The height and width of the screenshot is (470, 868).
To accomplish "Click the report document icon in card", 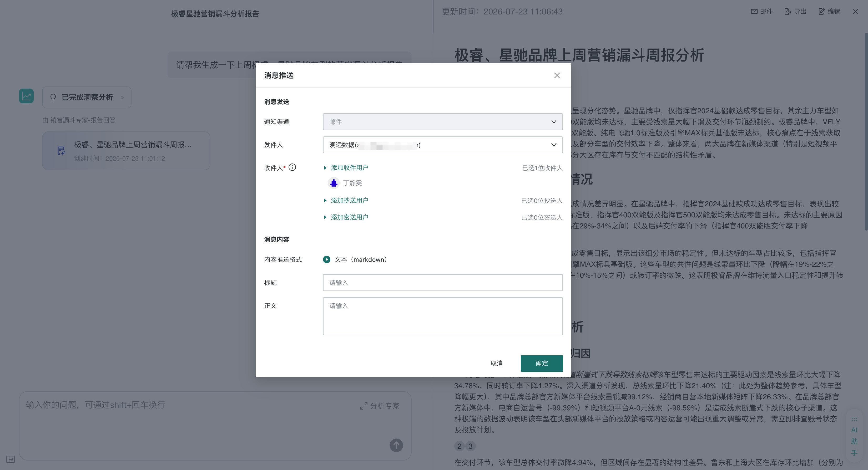I will point(61,151).
